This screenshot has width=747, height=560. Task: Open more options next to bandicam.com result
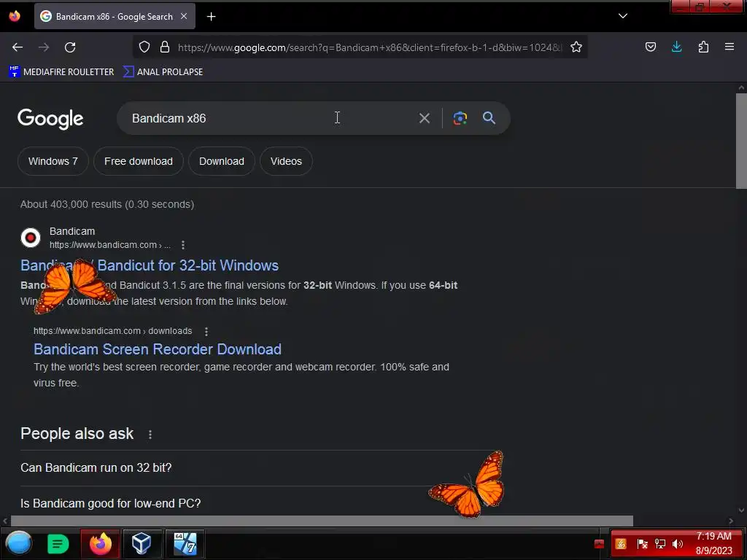point(183,245)
